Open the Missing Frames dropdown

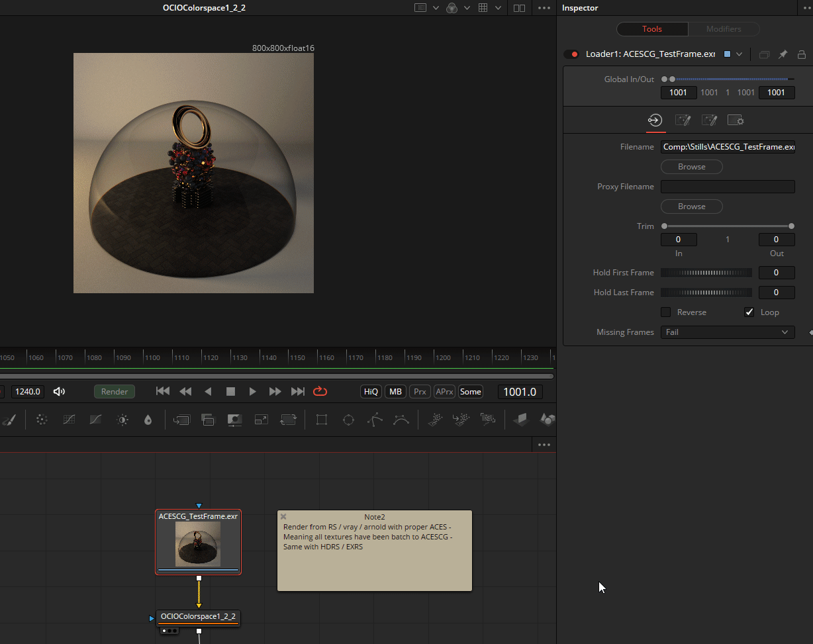coord(727,332)
